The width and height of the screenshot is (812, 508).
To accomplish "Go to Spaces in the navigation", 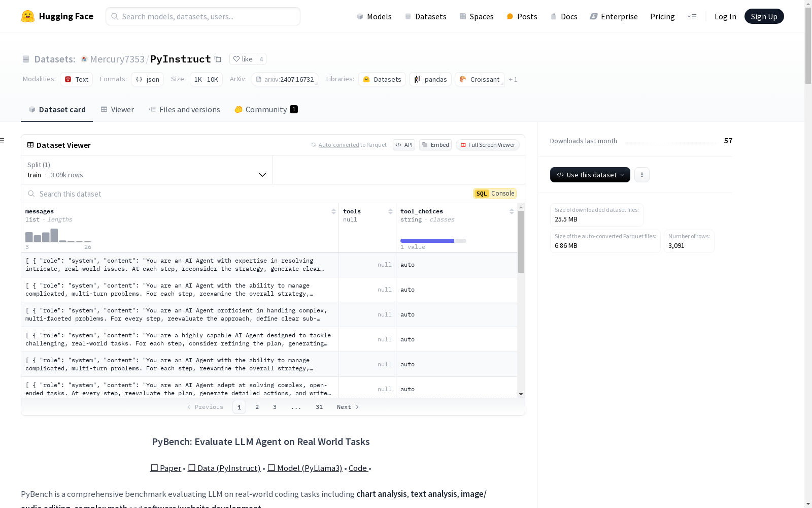I will point(477,16).
